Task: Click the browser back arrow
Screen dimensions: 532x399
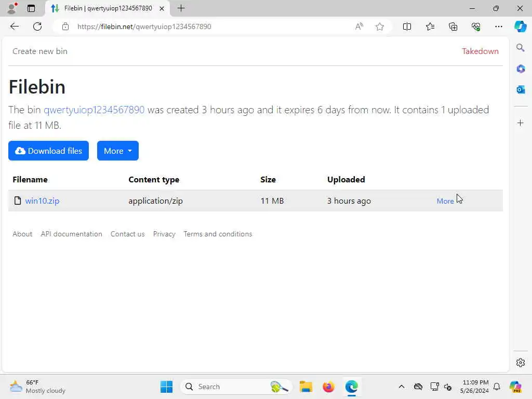Action: click(14, 26)
